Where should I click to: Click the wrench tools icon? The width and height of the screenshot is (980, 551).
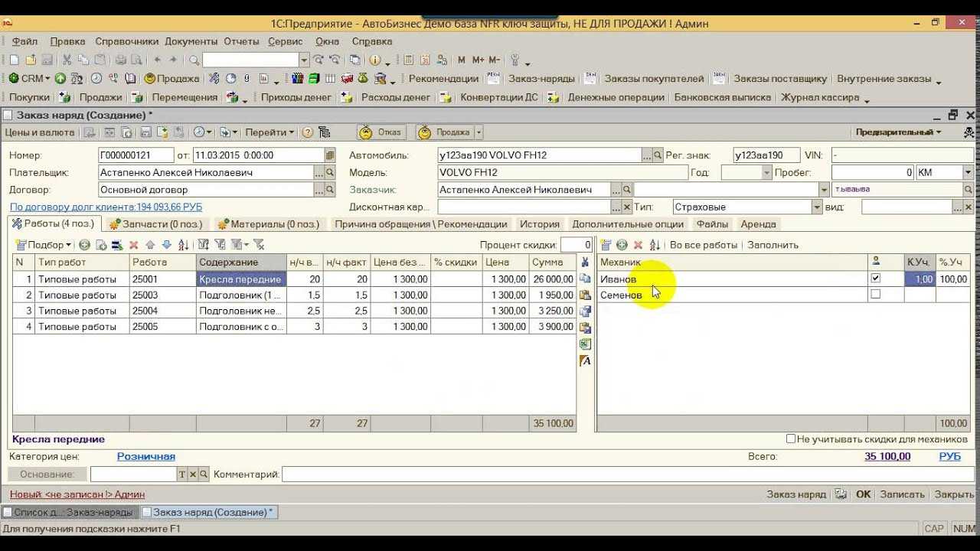(515, 60)
